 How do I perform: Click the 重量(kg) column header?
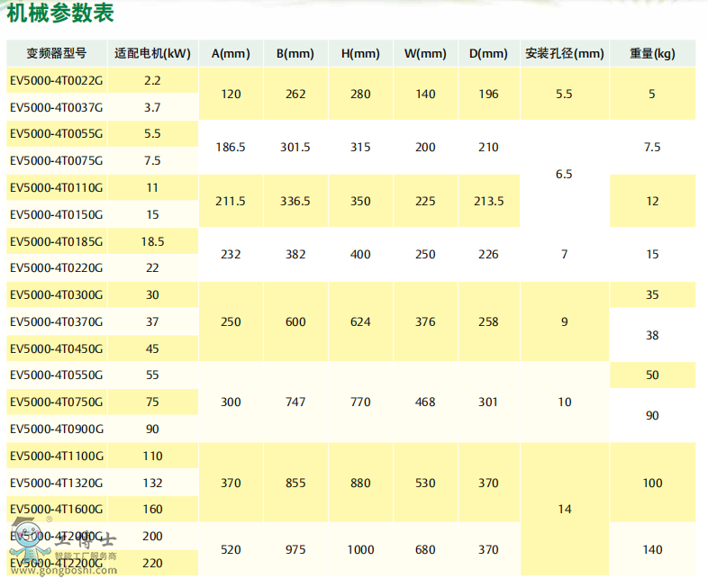pyautogui.click(x=652, y=53)
